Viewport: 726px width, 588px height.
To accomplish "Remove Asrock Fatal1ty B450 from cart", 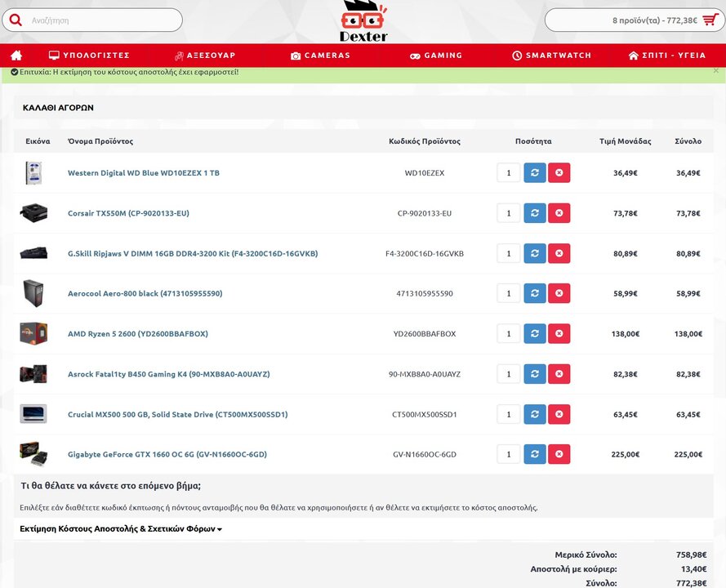I will (559, 374).
